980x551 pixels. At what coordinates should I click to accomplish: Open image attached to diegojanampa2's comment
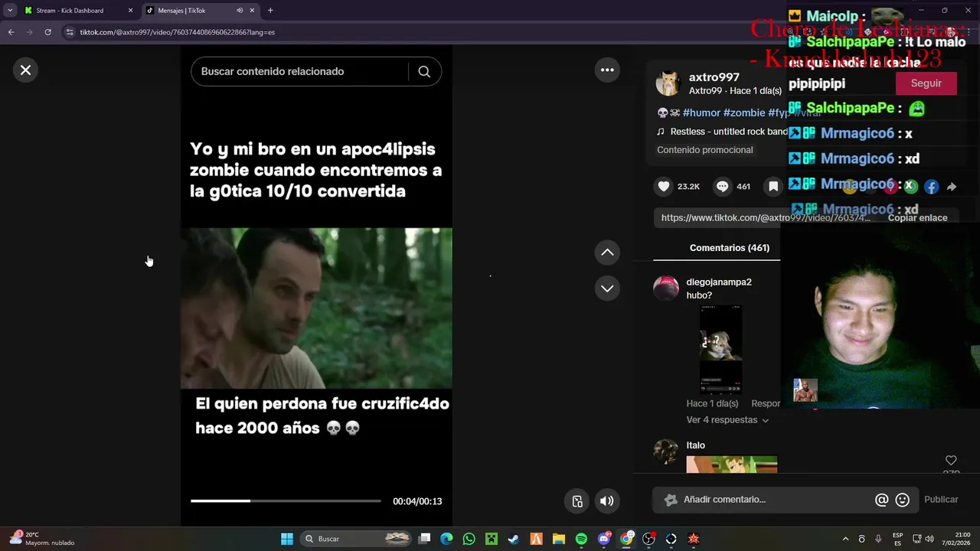pyautogui.click(x=720, y=350)
